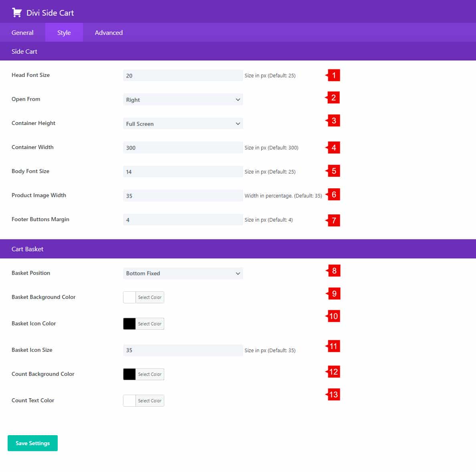This screenshot has height=472, width=476.
Task: Click Select Color for Count Text Color
Action: 149,401
